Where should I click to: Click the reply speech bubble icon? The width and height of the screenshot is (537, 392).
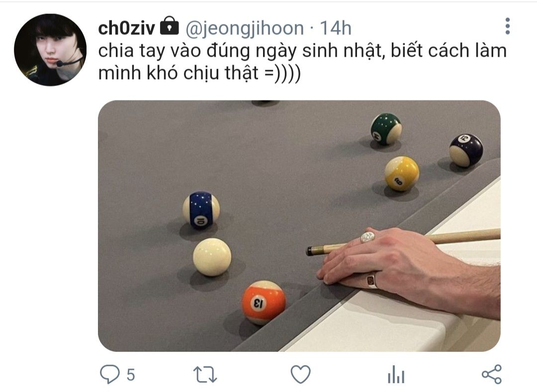pyautogui.click(x=109, y=374)
